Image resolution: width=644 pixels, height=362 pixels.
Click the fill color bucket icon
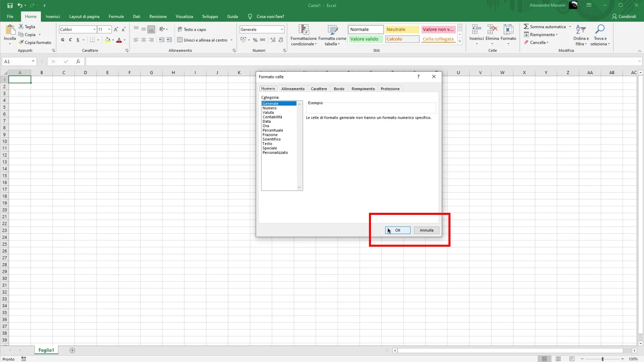coord(107,40)
